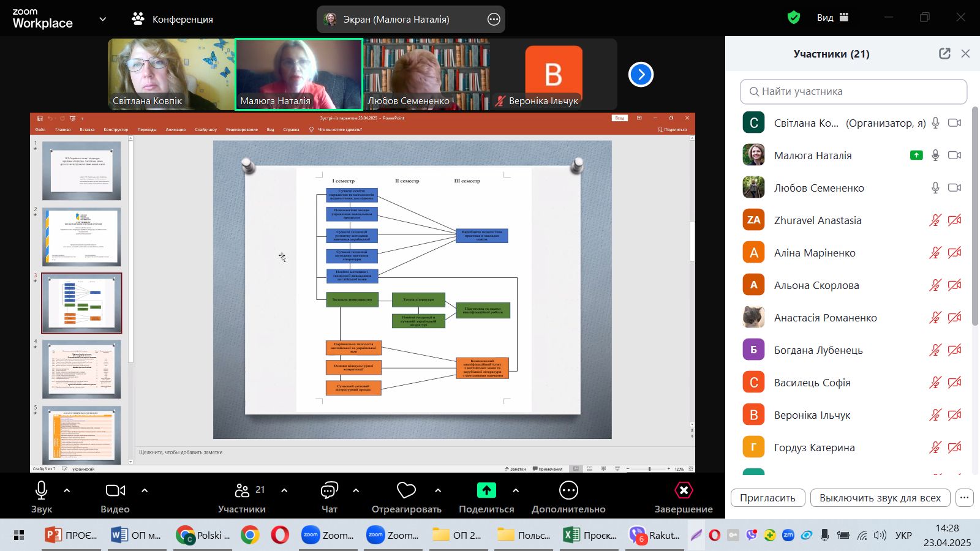980x551 pixels.
Task: Show next video thumbnails with blue arrow
Action: [641, 75]
